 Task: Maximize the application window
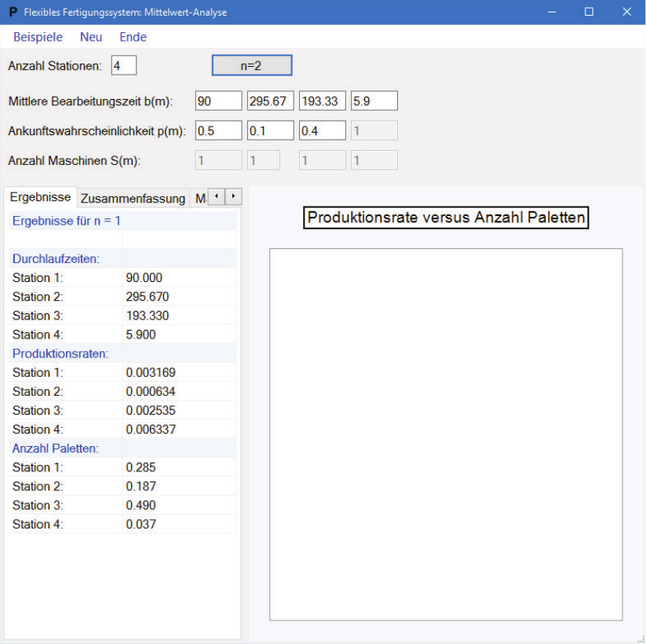589,12
